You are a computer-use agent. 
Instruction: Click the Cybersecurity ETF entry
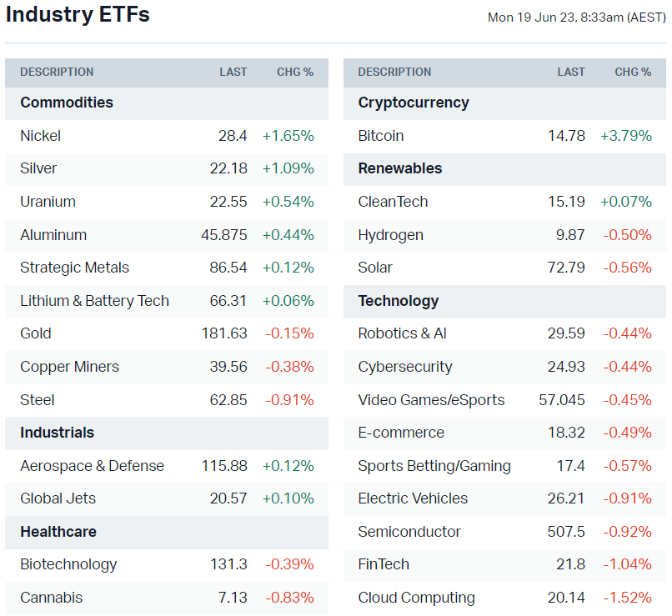click(x=405, y=367)
